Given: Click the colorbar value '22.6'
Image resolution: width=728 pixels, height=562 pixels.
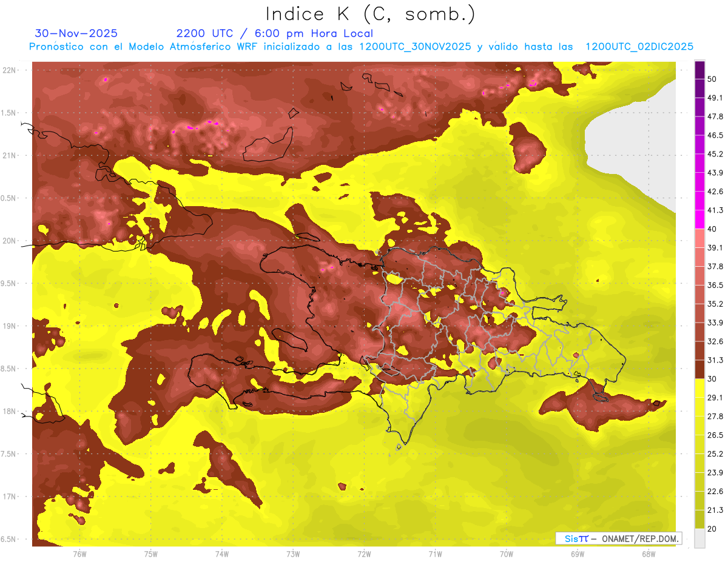Looking at the screenshot, I should coord(715,491).
